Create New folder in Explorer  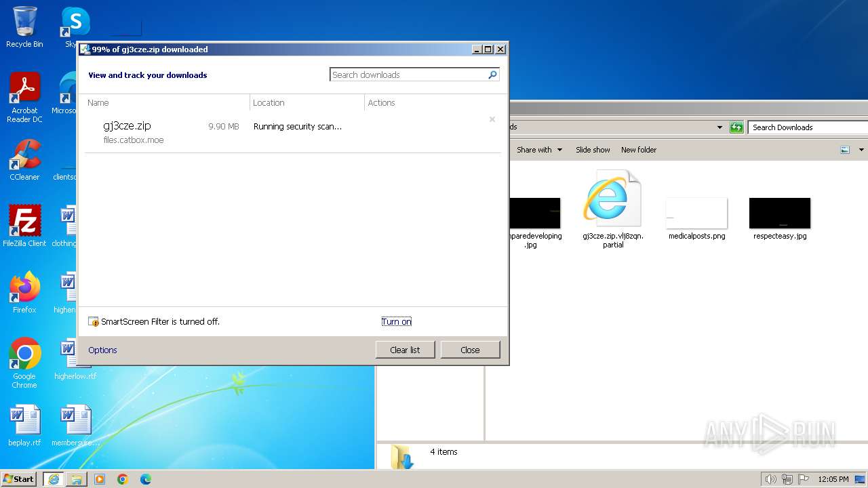[x=639, y=150]
